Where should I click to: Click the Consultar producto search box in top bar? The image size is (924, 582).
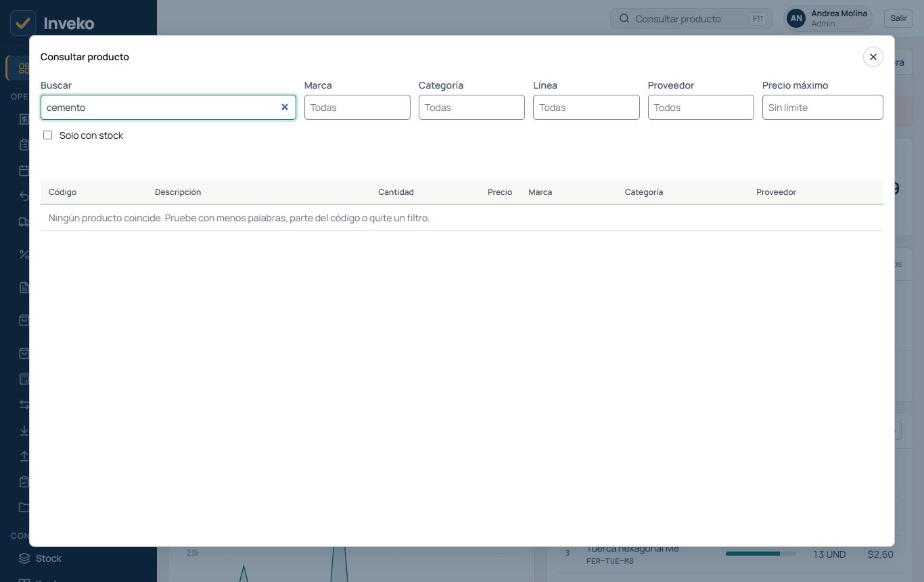(691, 19)
